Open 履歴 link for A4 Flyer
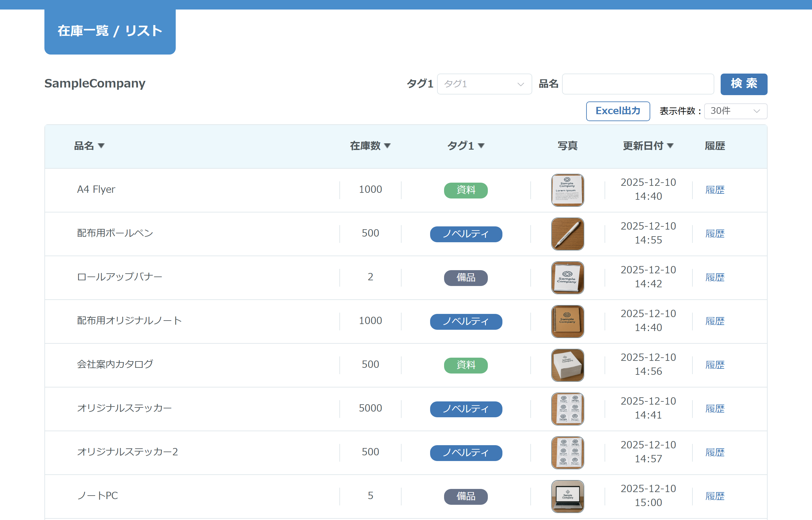812x520 pixels. tap(715, 190)
